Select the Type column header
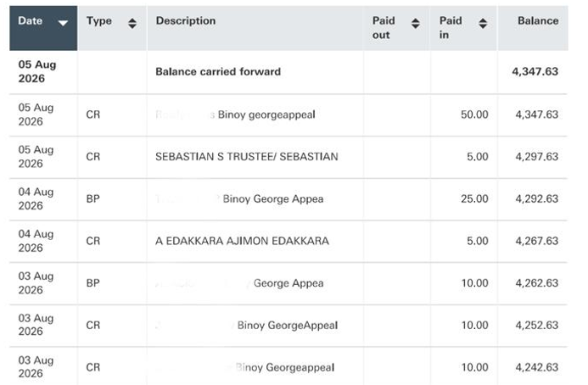 112,28
